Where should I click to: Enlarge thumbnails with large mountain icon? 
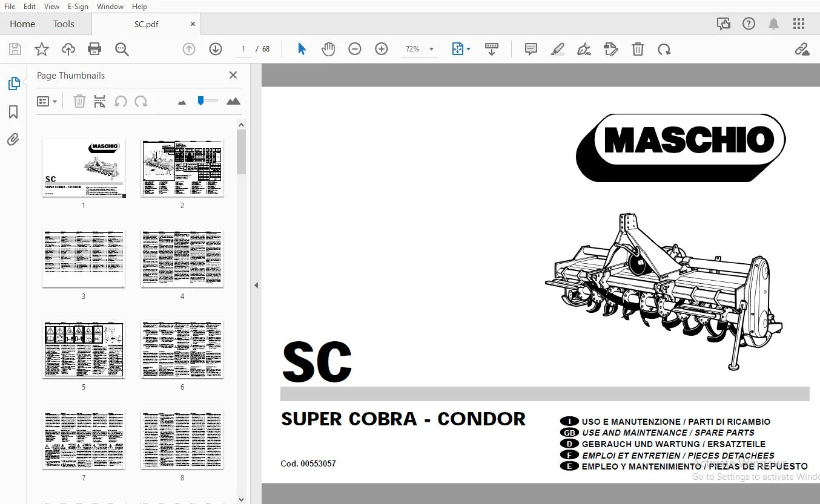point(233,102)
